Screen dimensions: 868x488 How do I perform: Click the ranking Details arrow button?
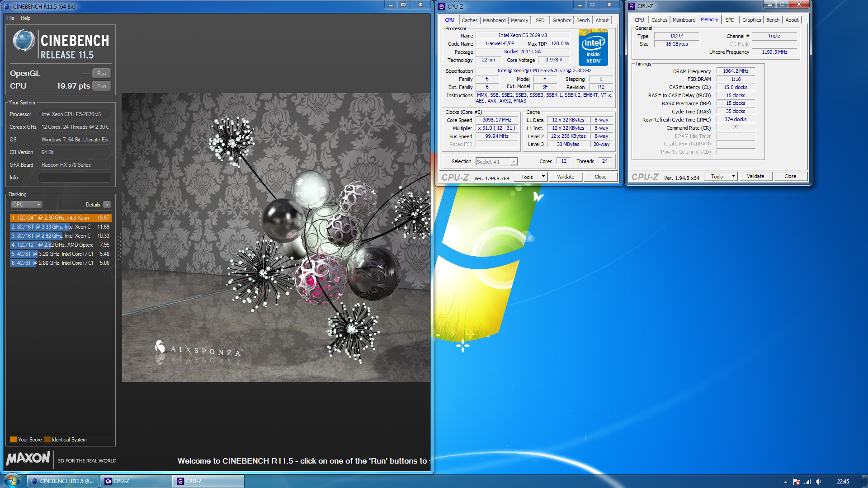107,205
